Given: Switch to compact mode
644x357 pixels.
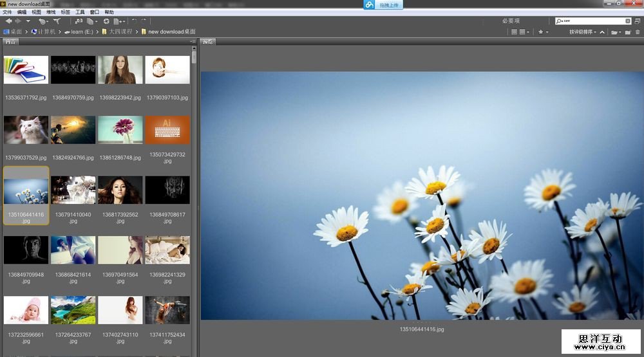Looking at the screenshot, I should [637, 21].
